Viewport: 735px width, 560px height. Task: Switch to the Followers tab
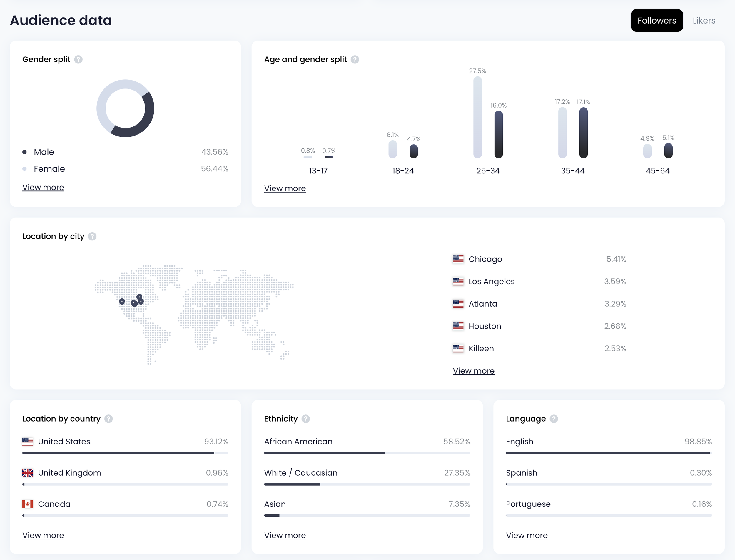click(x=656, y=21)
